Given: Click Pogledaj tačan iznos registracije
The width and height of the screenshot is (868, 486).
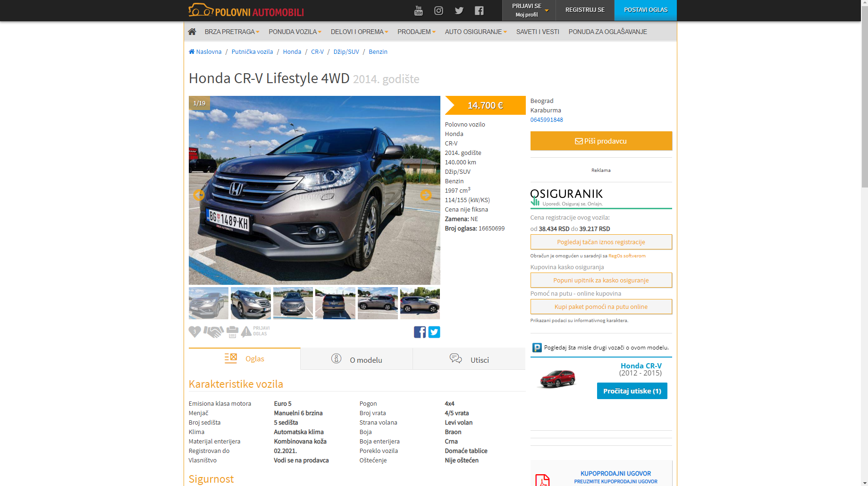Looking at the screenshot, I should pyautogui.click(x=601, y=242).
